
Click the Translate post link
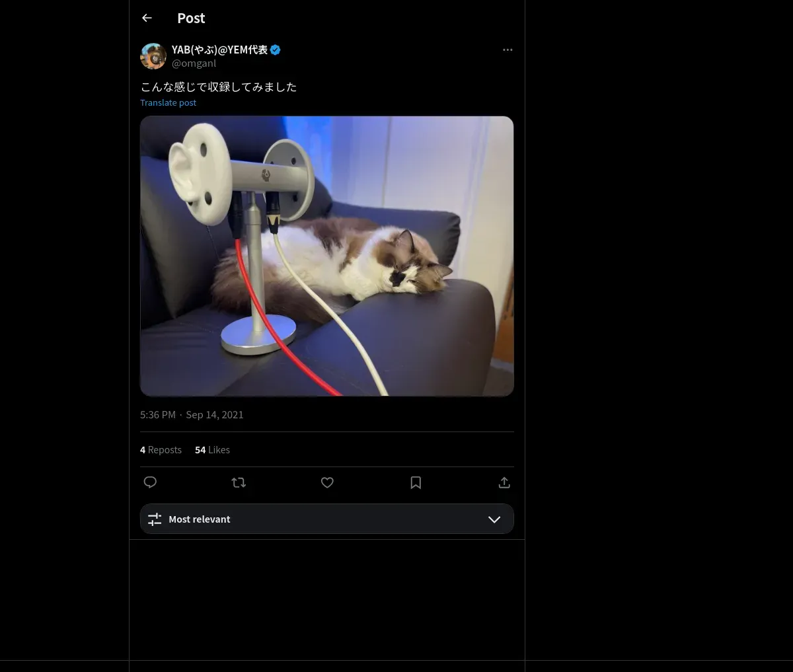point(168,102)
